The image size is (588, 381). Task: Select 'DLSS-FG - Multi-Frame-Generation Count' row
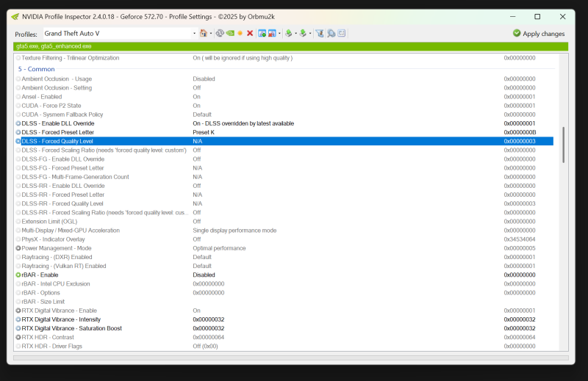[x=284, y=177]
